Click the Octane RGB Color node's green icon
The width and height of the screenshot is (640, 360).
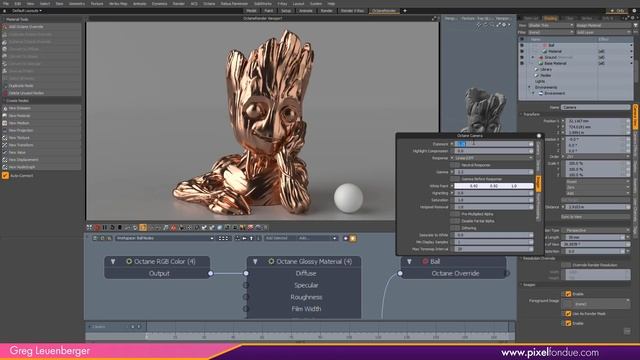pos(129,261)
